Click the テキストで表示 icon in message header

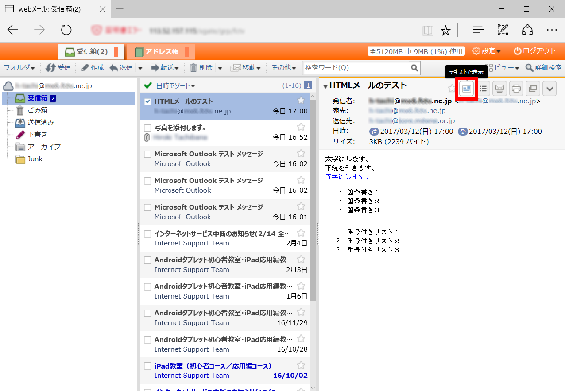[466, 89]
